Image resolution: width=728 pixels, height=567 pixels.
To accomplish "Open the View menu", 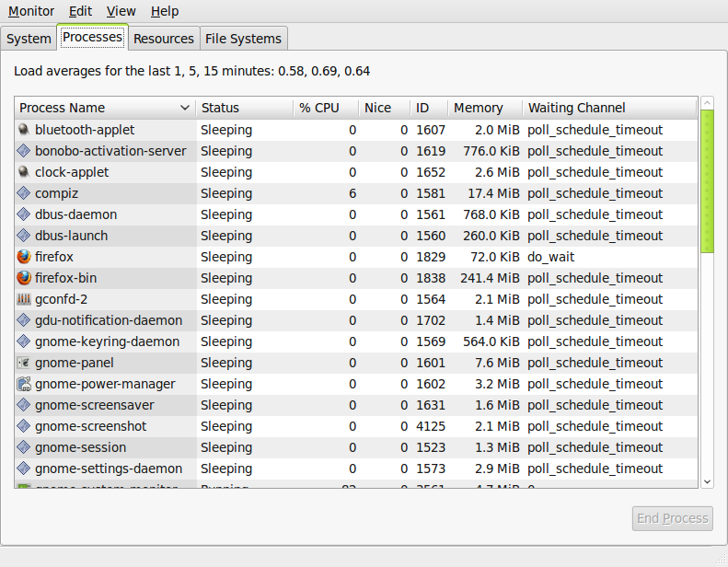I will coord(121,11).
